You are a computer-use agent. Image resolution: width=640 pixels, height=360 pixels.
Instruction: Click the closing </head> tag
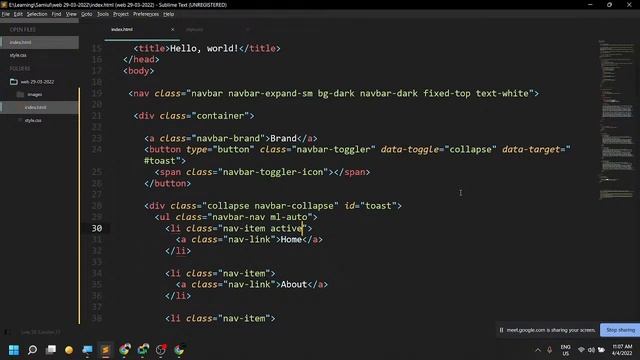pos(141,60)
